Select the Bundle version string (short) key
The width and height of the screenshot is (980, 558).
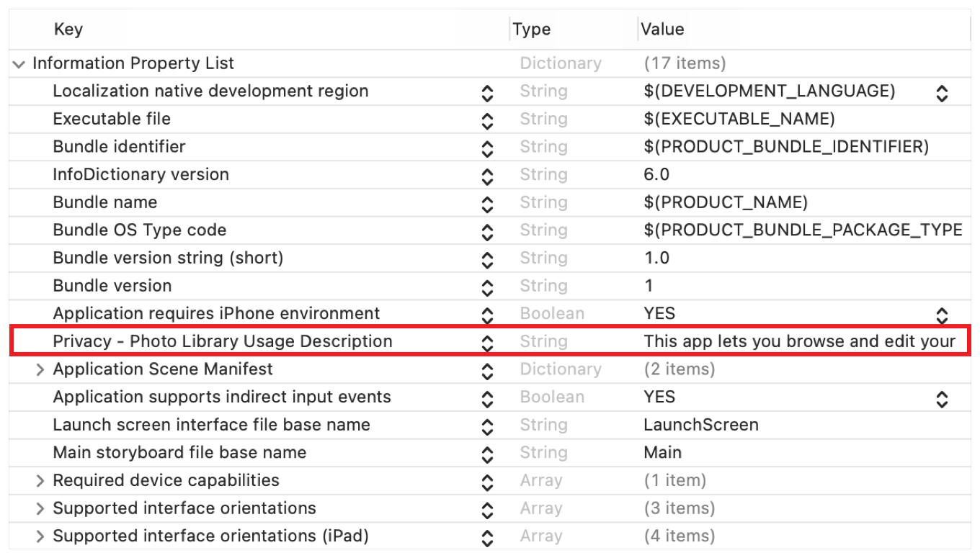(x=168, y=258)
